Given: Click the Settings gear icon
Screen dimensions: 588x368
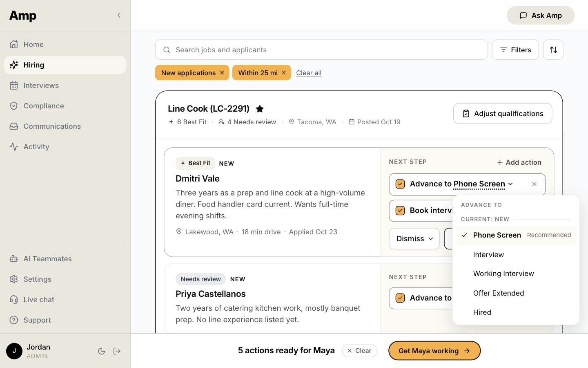Looking at the screenshot, I should click(x=14, y=279).
